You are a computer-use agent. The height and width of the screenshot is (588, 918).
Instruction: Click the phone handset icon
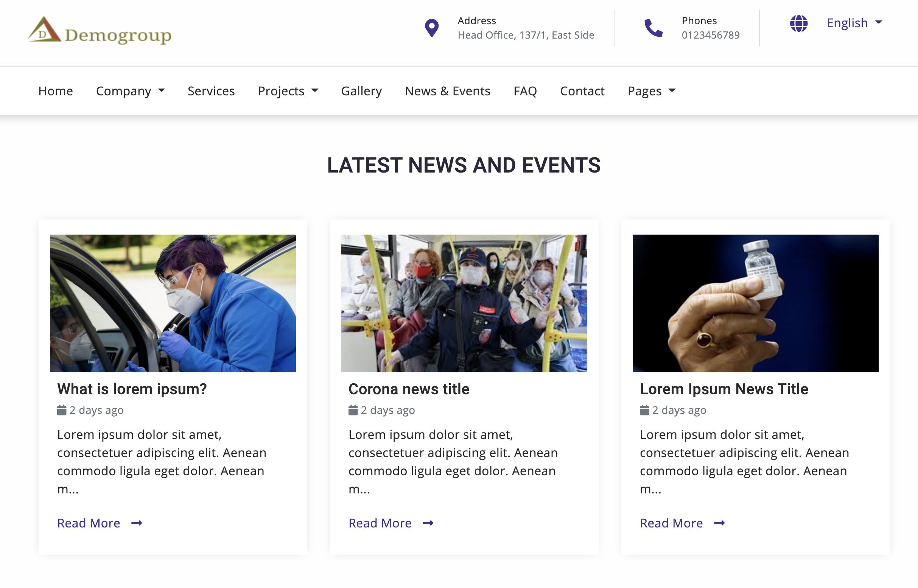tap(653, 28)
